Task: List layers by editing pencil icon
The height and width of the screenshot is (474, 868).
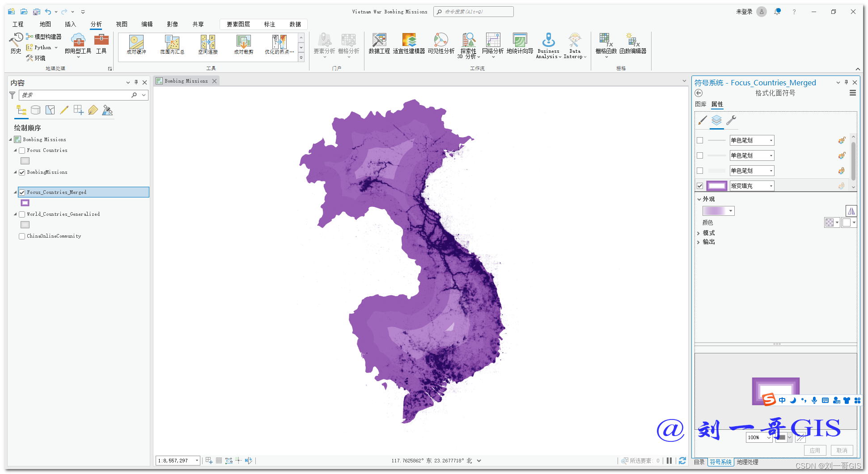Action: click(x=64, y=110)
